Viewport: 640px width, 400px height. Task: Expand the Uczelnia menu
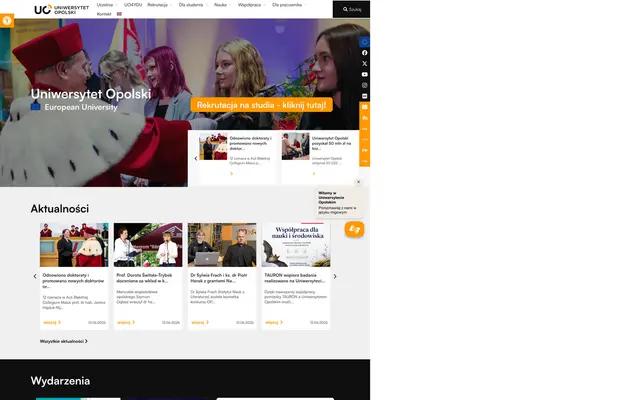(107, 5)
